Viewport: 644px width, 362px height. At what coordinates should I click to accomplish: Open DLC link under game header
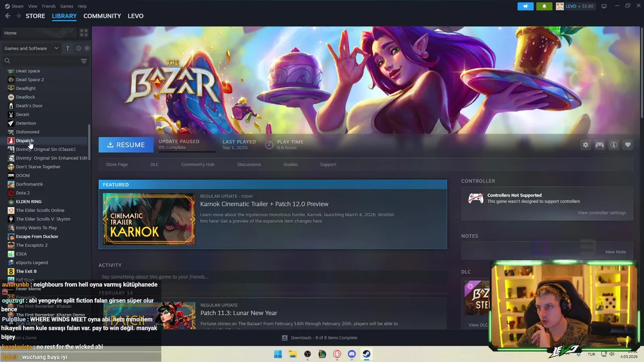tap(154, 164)
